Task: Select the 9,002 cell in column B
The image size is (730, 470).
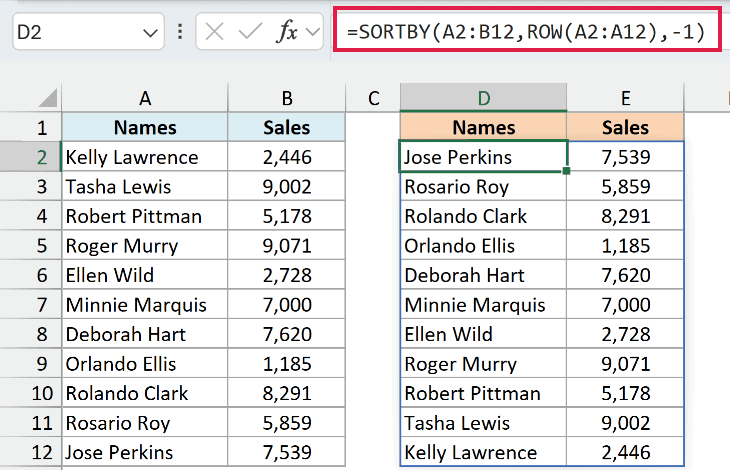Action: click(287, 187)
